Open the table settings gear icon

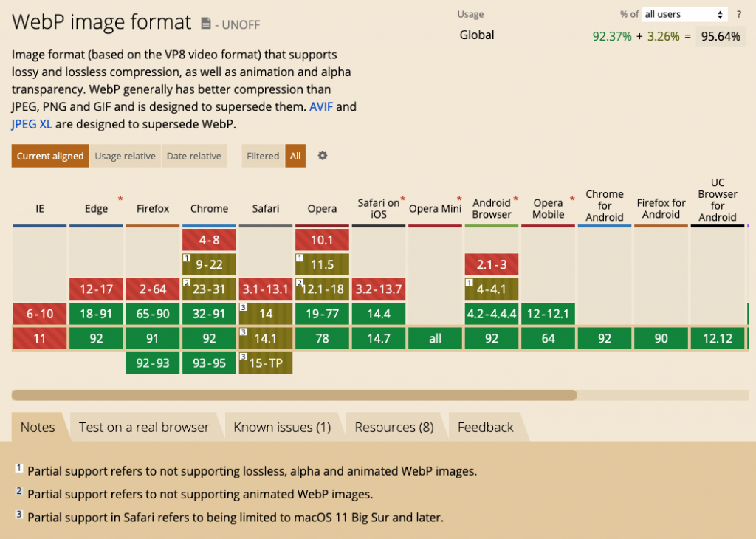point(323,156)
